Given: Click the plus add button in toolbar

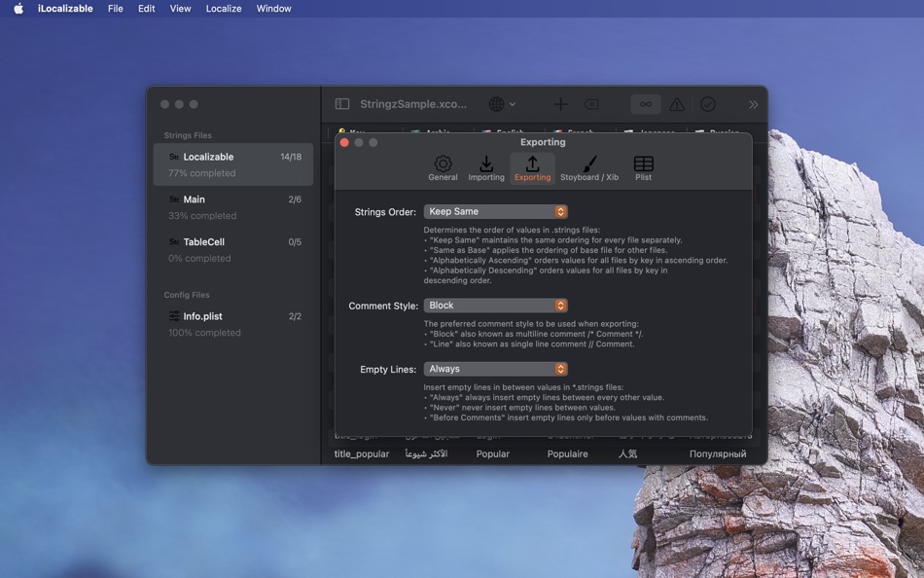Looking at the screenshot, I should 560,104.
